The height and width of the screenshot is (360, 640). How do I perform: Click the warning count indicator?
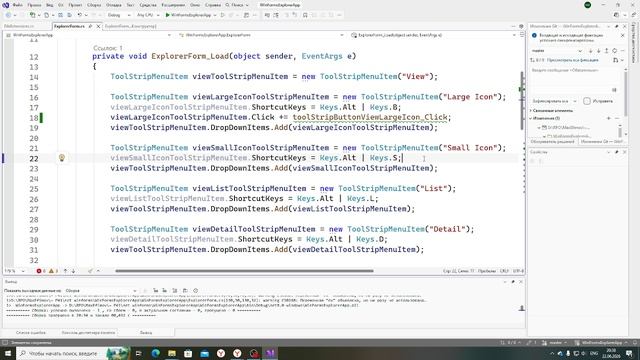[53, 271]
